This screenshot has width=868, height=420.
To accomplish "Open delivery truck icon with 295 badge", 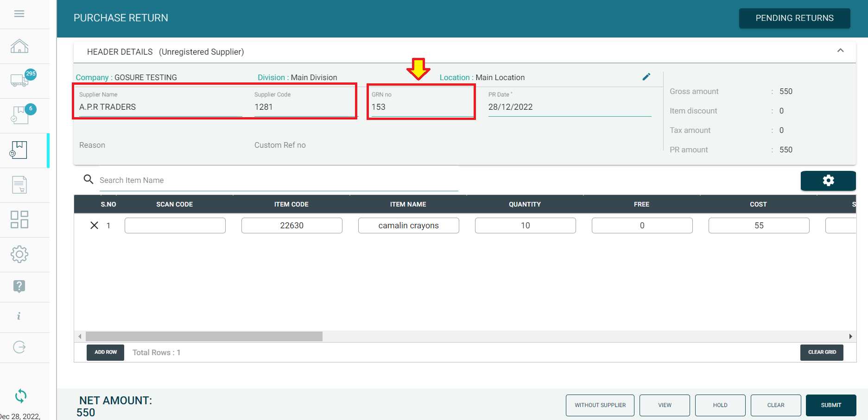I will click(x=23, y=79).
